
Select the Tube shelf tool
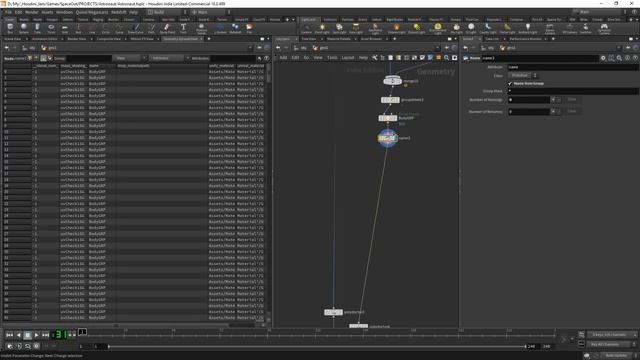point(37,28)
